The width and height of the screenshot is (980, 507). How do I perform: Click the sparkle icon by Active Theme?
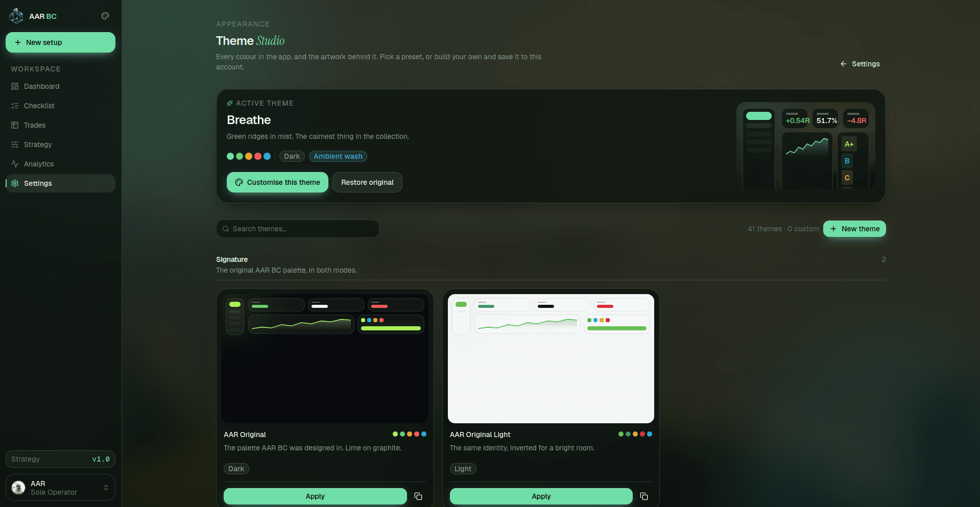(x=230, y=103)
